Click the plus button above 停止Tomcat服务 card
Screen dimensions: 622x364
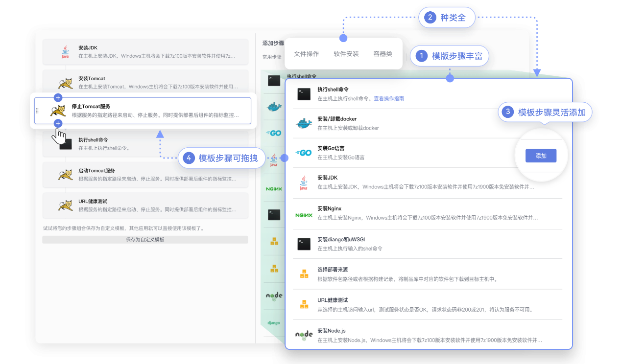58,98
